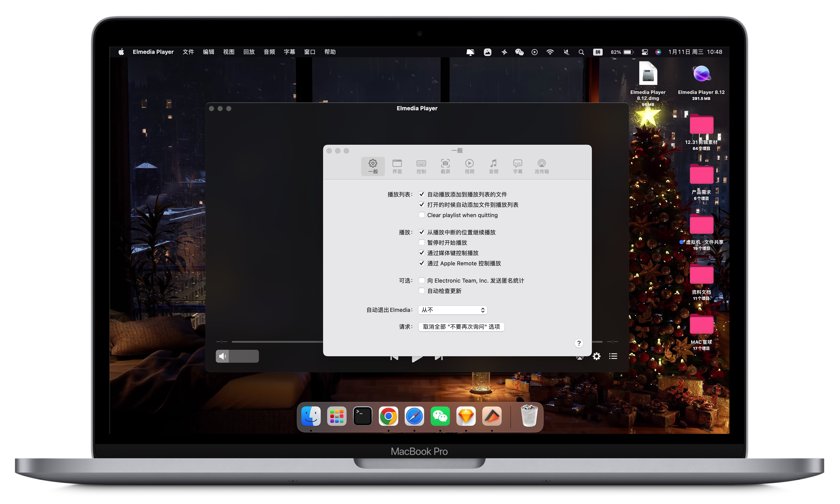Enable sending anonymous stats to Electronic Team
840x504 pixels.
point(421,280)
